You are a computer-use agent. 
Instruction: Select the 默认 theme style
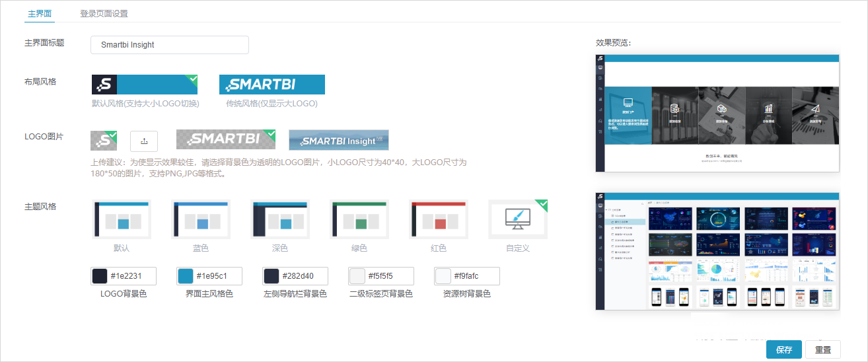click(122, 219)
